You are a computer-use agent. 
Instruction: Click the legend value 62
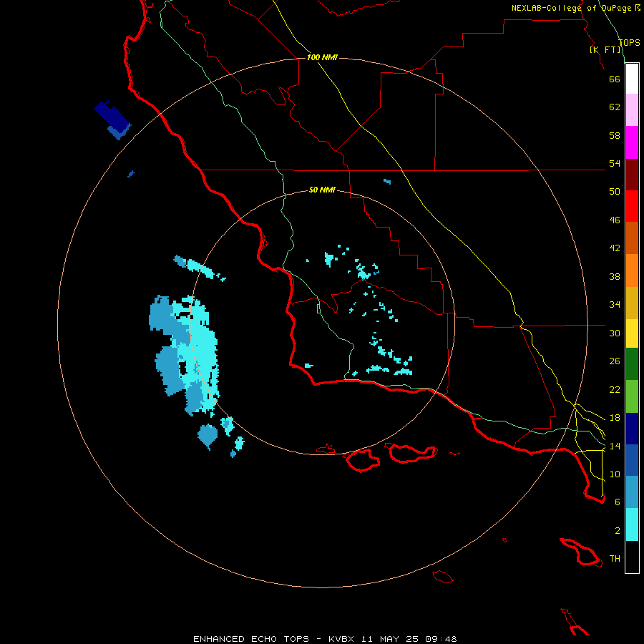pos(615,107)
